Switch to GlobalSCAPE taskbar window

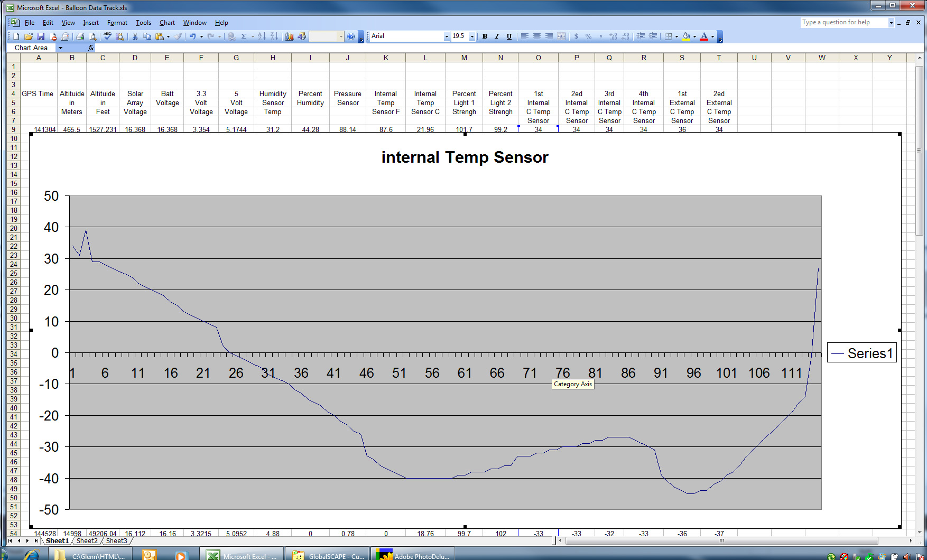click(x=328, y=555)
